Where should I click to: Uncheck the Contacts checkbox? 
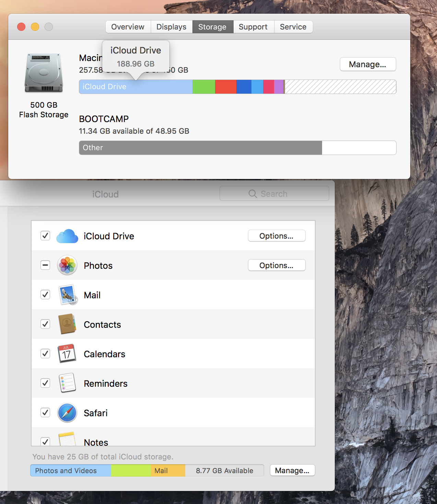[45, 324]
